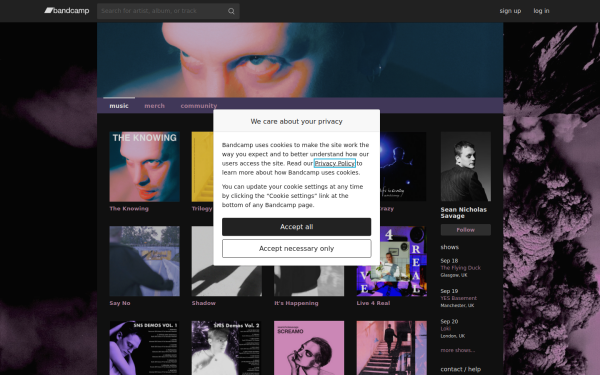The image size is (600, 375).
Task: Click the Say No album title
Action: (x=120, y=303)
